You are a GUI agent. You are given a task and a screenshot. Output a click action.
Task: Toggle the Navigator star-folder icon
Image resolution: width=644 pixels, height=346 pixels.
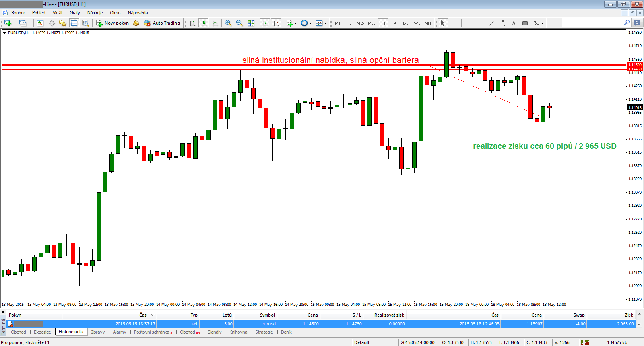tap(63, 23)
